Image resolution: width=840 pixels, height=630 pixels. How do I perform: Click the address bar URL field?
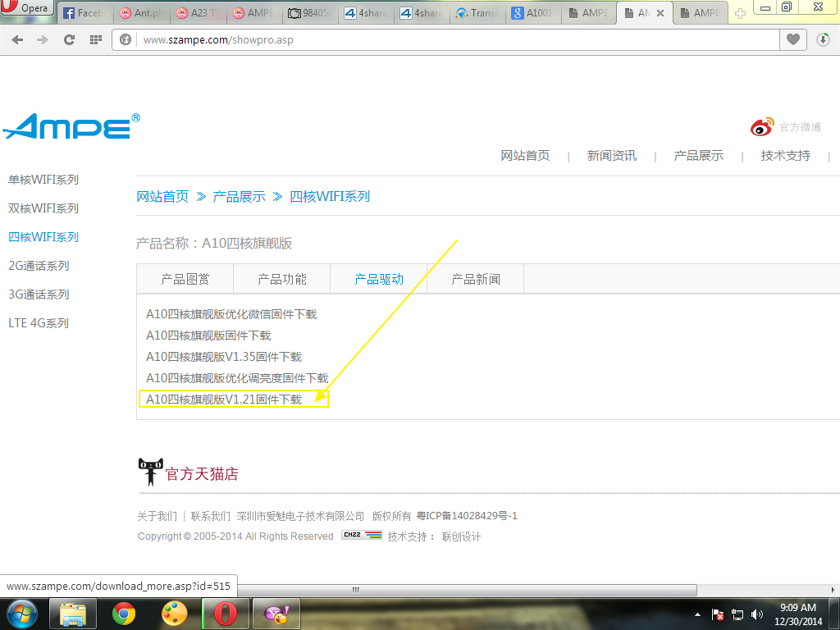451,39
